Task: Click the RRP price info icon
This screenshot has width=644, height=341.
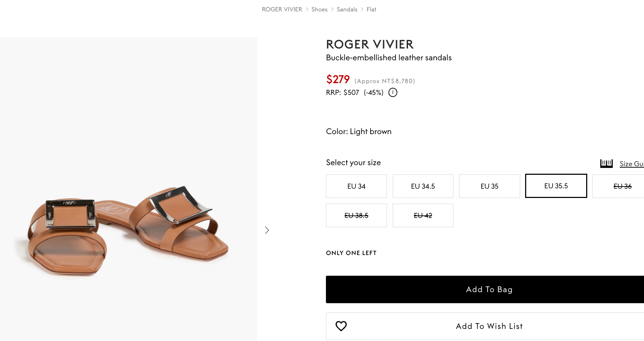Action: [393, 92]
